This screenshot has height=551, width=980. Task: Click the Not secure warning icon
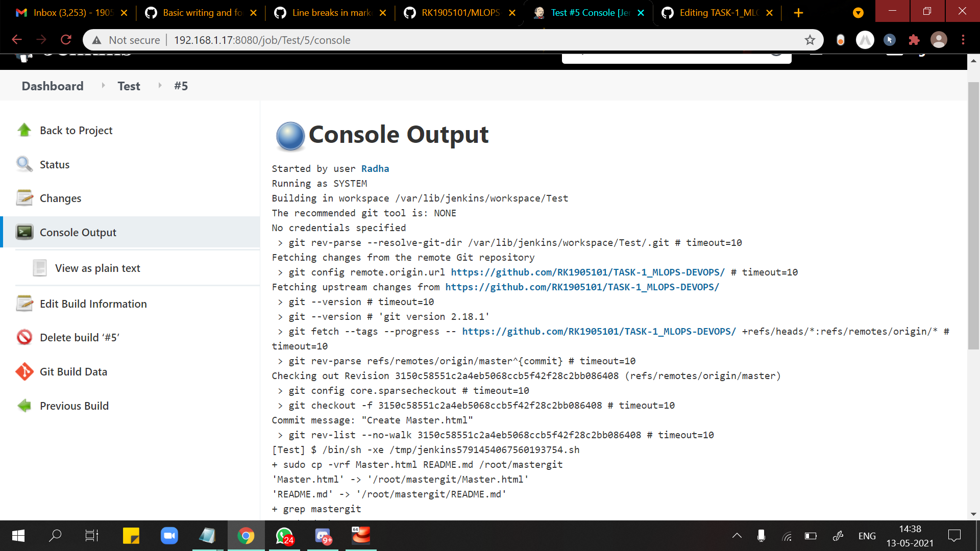[97, 40]
